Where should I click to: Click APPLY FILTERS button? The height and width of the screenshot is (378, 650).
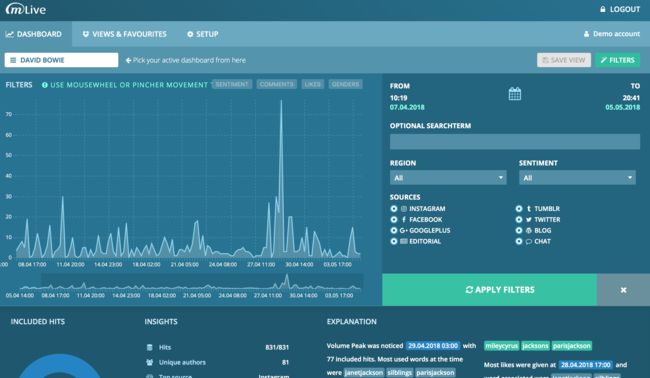click(489, 290)
